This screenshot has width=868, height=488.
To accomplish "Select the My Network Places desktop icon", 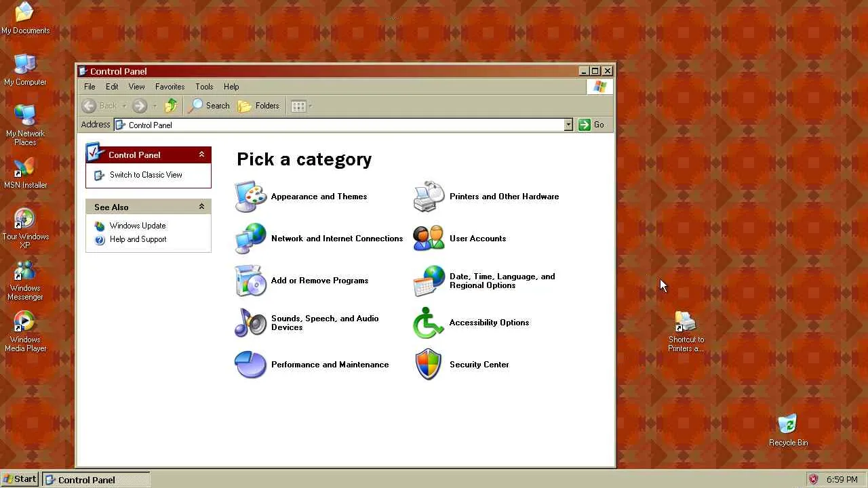I will (x=25, y=125).
